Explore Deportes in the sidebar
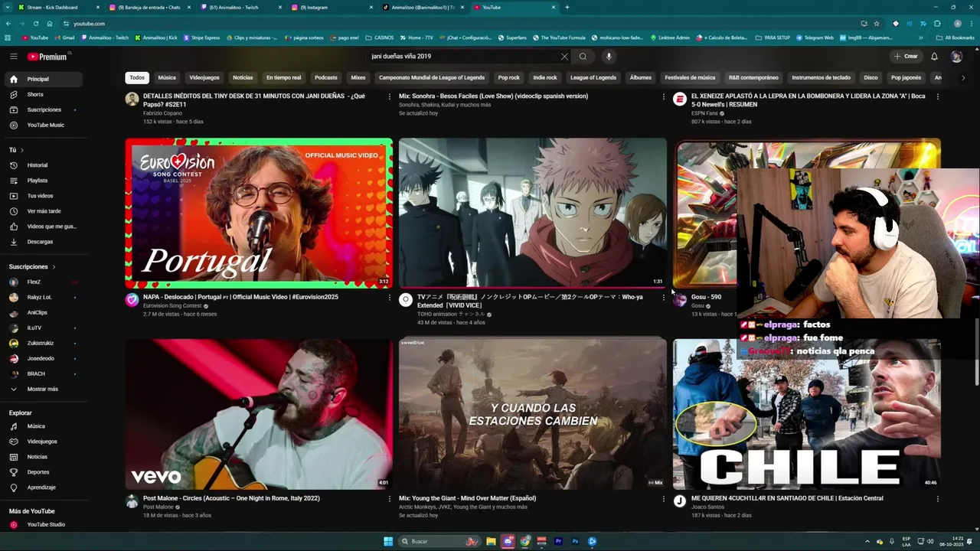Screen dimensions: 980x551 coord(42,472)
